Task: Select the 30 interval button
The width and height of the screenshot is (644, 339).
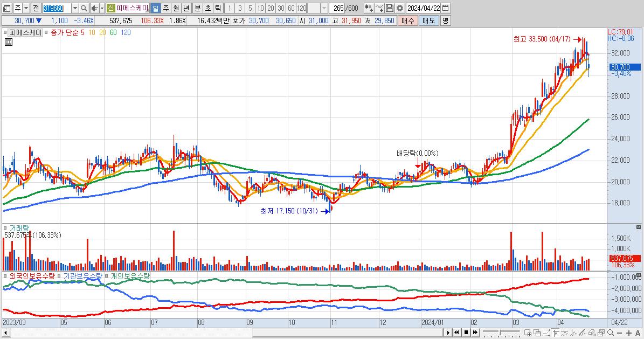Action: (x=281, y=8)
